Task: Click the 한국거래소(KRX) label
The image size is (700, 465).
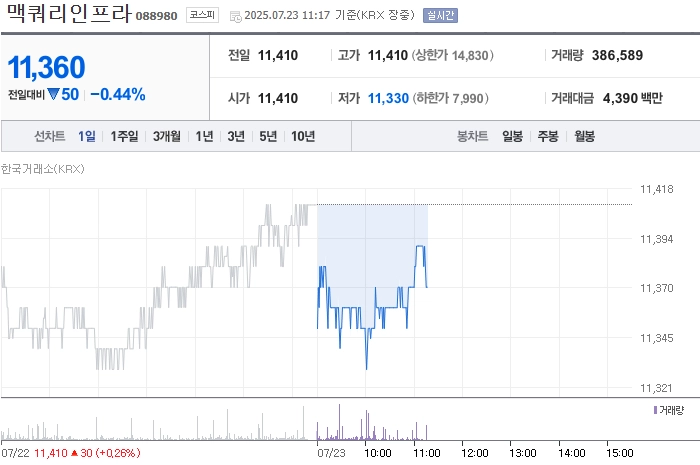Action: [x=42, y=169]
